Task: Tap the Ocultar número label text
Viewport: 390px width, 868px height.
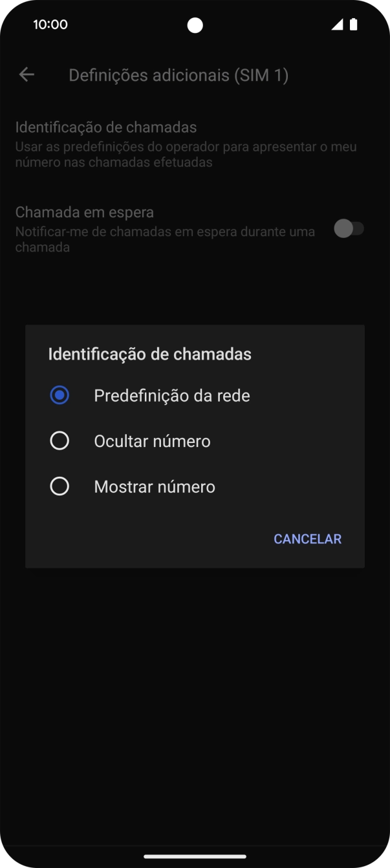Action: 153,440
